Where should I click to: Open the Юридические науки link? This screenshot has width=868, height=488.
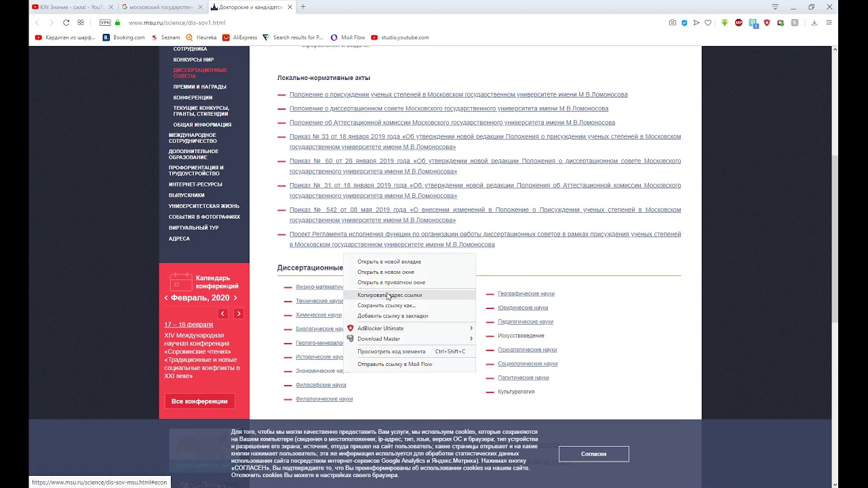click(523, 308)
